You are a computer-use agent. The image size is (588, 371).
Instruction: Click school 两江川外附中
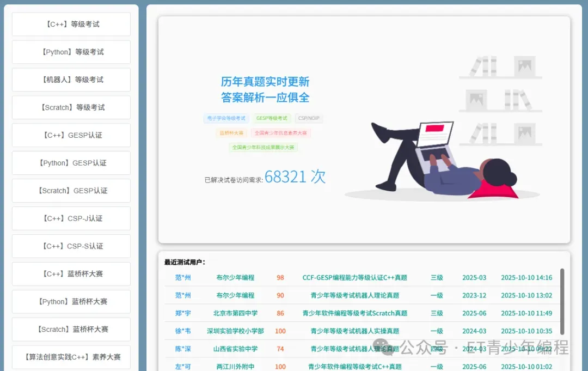click(235, 367)
